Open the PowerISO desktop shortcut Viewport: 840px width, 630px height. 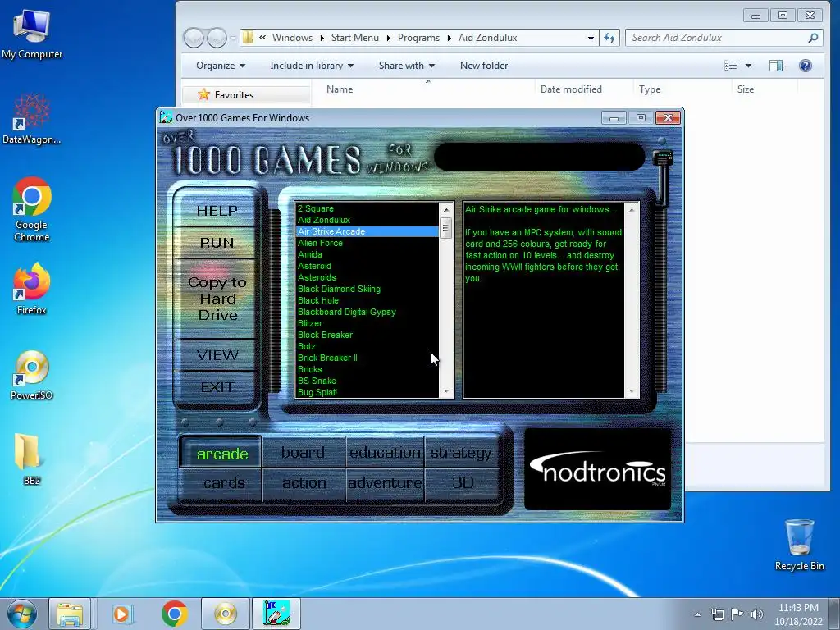point(32,375)
